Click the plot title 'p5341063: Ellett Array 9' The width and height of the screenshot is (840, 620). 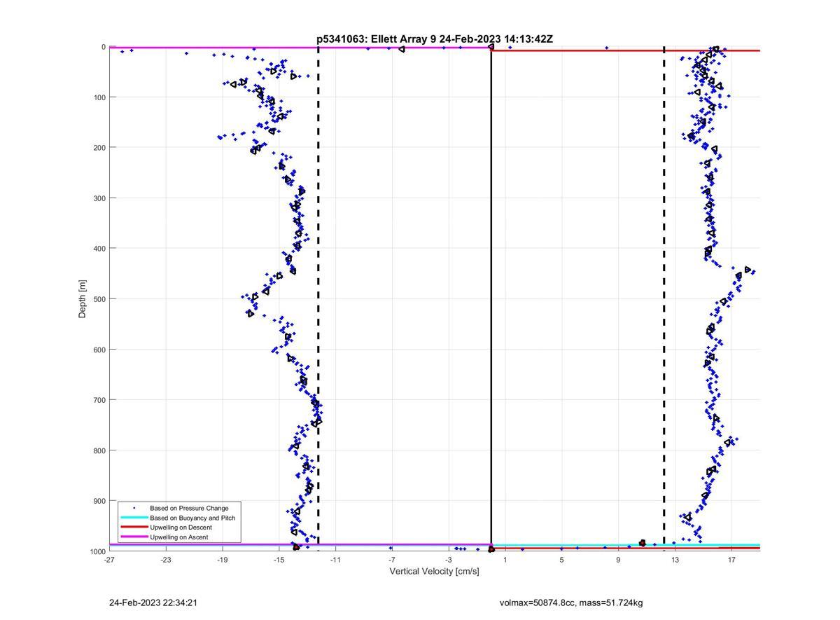click(377, 39)
